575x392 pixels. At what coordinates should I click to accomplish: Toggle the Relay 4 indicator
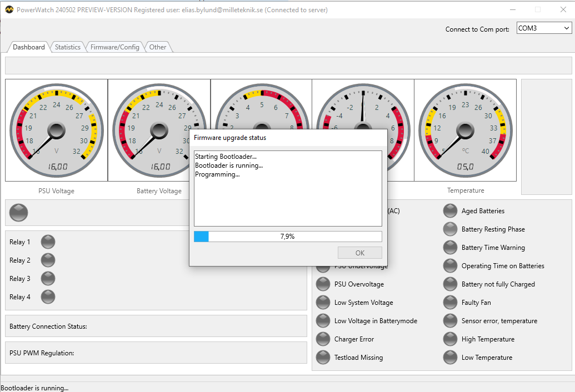click(48, 296)
